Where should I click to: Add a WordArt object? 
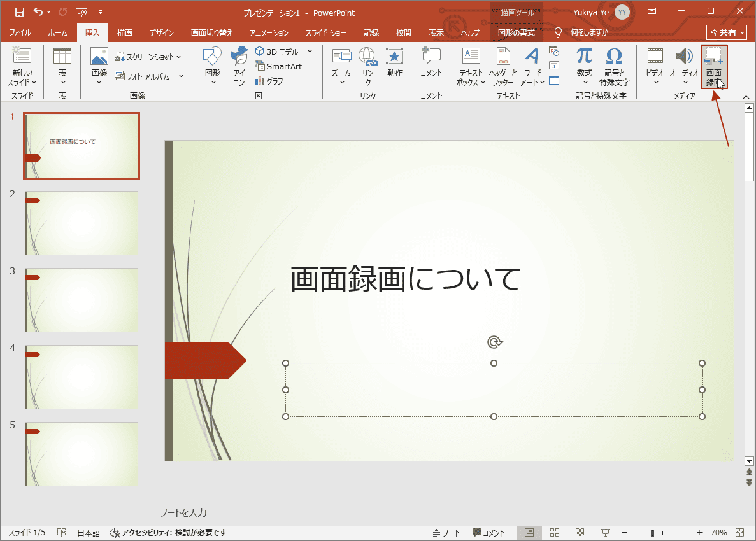coord(531,67)
